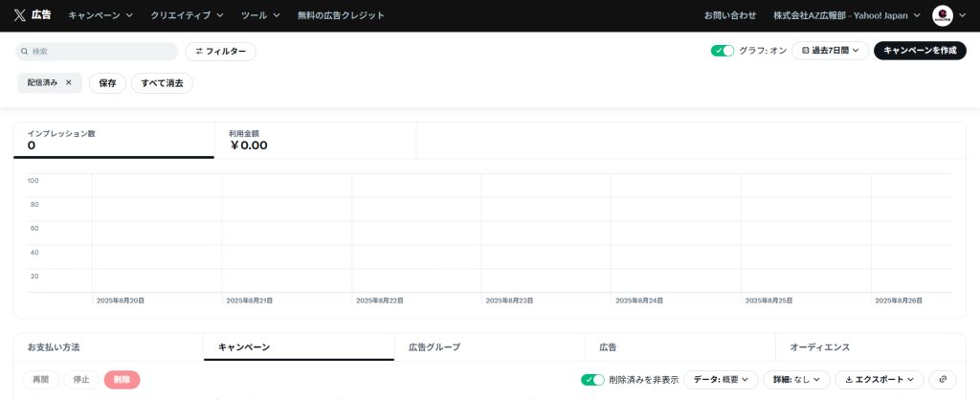Open the account profile avatar
Screen dimensions: 980x400
(942, 15)
